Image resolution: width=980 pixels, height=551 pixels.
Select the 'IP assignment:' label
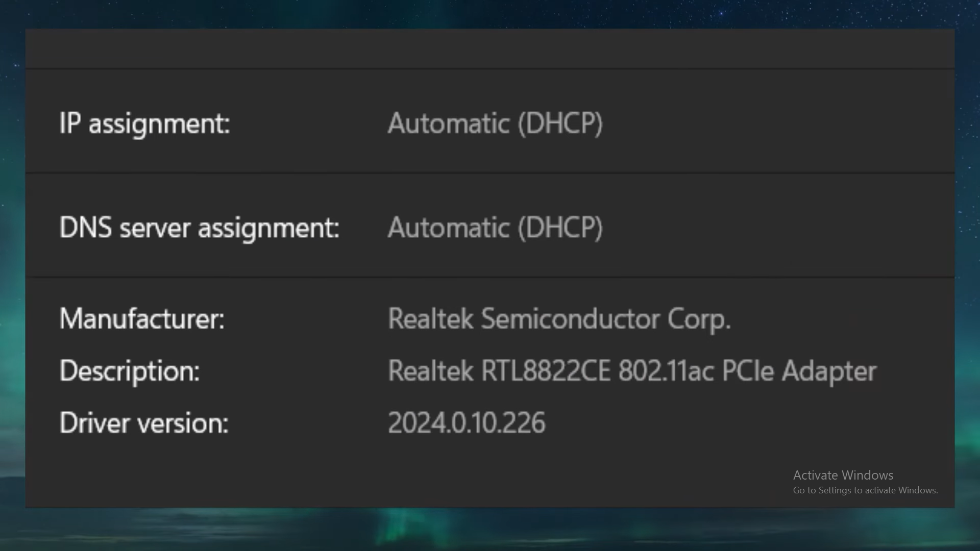[144, 124]
